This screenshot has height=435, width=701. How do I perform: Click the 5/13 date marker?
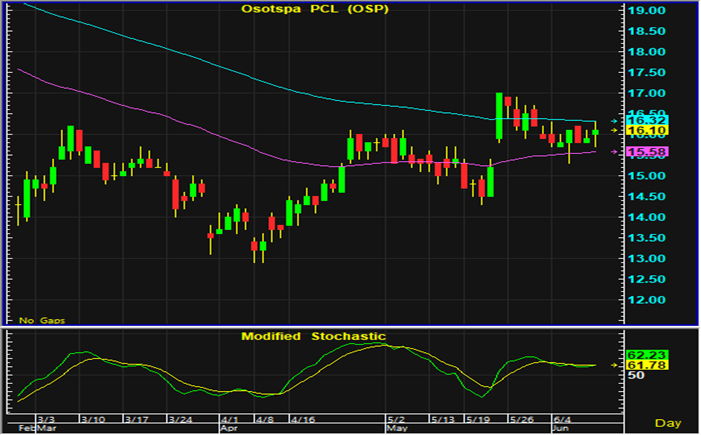pos(443,420)
